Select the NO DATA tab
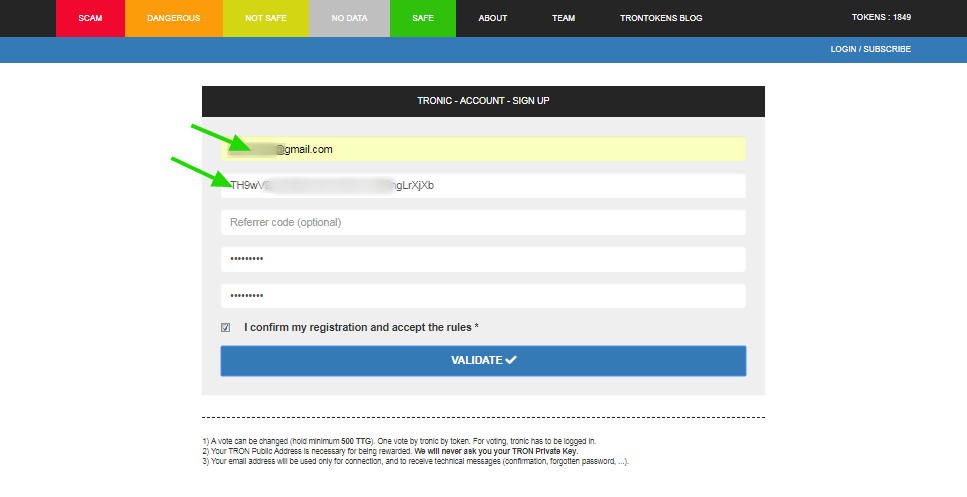Image resolution: width=967 pixels, height=497 pixels. [x=350, y=18]
